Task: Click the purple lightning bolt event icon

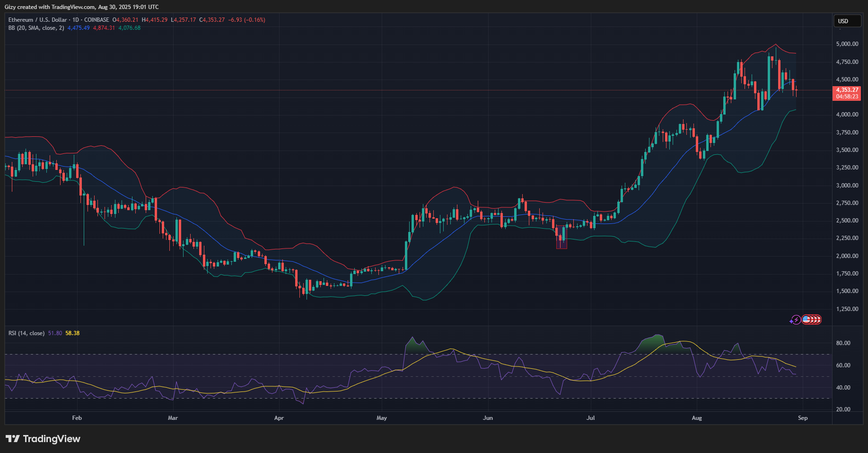Action: 796,320
